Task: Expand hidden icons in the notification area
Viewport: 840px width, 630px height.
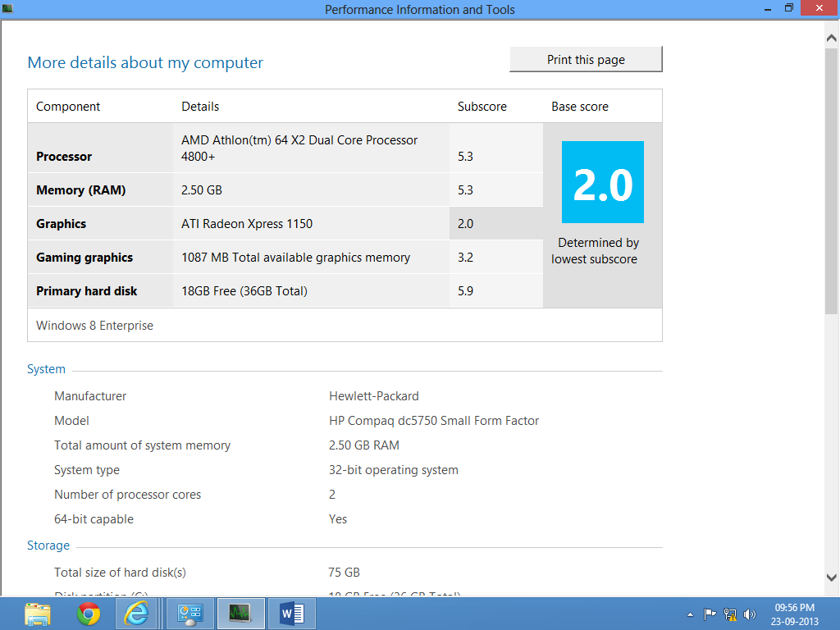Action: click(690, 614)
